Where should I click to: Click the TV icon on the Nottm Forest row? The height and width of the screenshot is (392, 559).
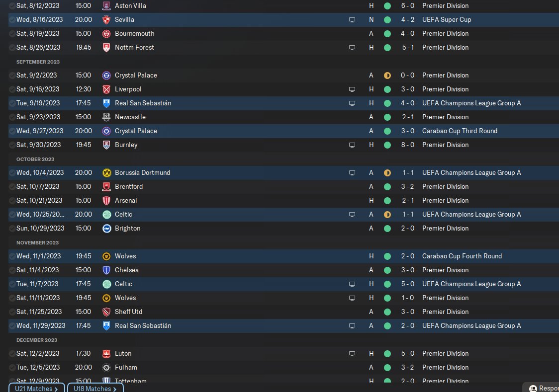pos(352,48)
